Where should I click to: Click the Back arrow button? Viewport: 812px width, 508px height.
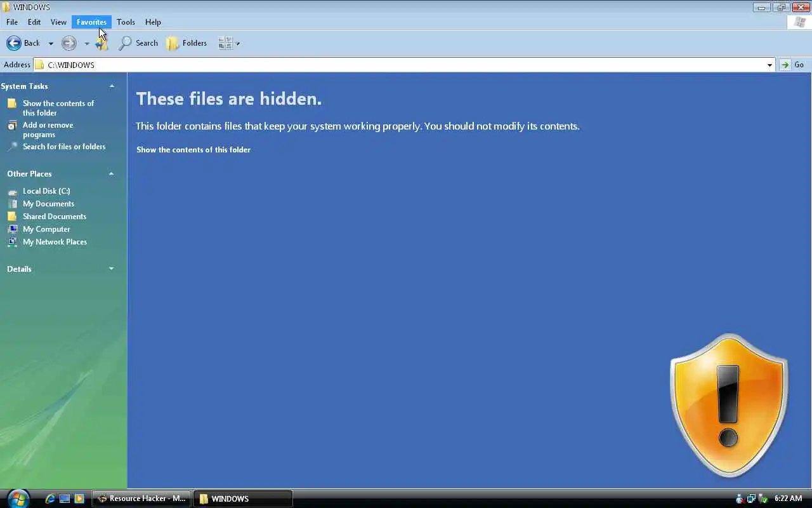click(x=23, y=43)
